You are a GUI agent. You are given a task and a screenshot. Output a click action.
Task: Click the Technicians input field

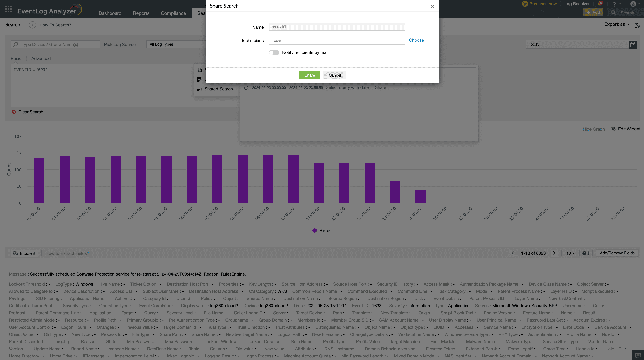pyautogui.click(x=337, y=40)
